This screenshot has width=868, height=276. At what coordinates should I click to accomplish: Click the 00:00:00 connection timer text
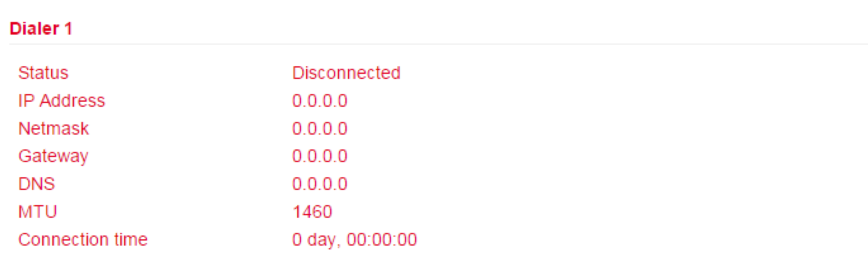(x=382, y=240)
